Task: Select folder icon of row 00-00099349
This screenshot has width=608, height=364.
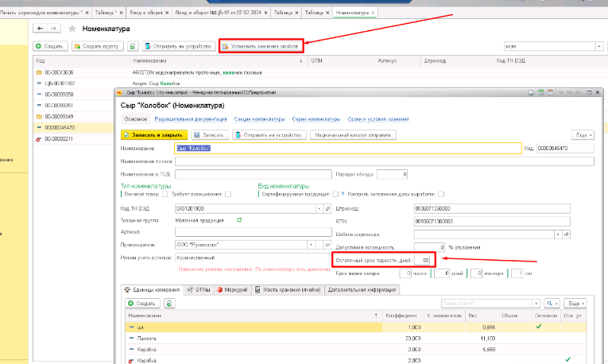Action: point(39,116)
